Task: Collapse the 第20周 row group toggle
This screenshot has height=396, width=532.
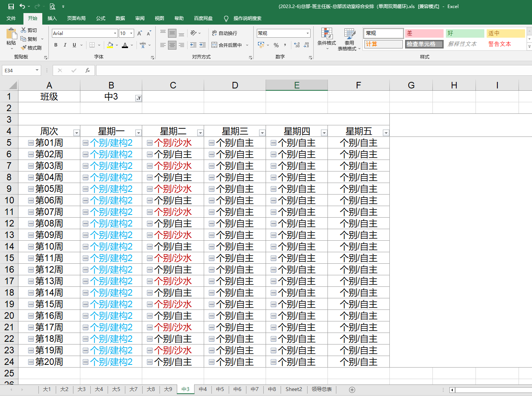Action: (31, 362)
